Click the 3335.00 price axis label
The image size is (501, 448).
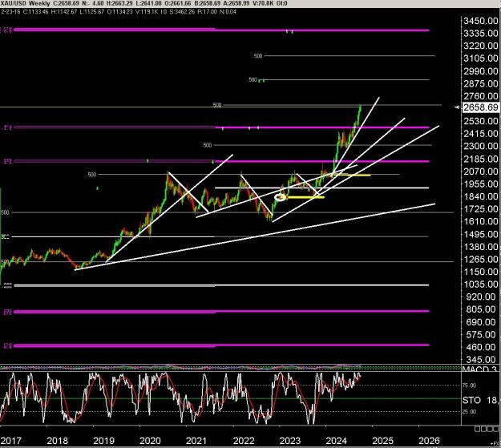click(480, 33)
